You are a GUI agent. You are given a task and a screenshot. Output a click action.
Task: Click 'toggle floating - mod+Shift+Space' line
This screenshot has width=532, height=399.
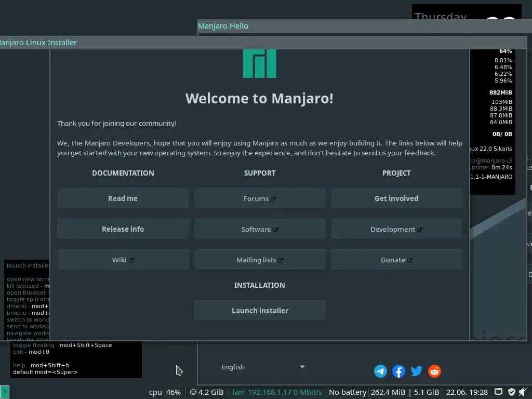click(x=62, y=345)
